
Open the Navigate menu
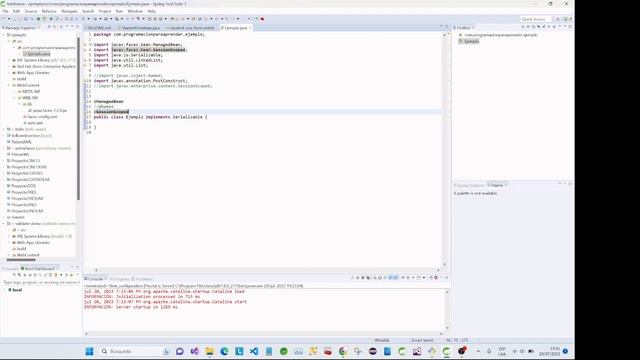[x=69, y=11]
